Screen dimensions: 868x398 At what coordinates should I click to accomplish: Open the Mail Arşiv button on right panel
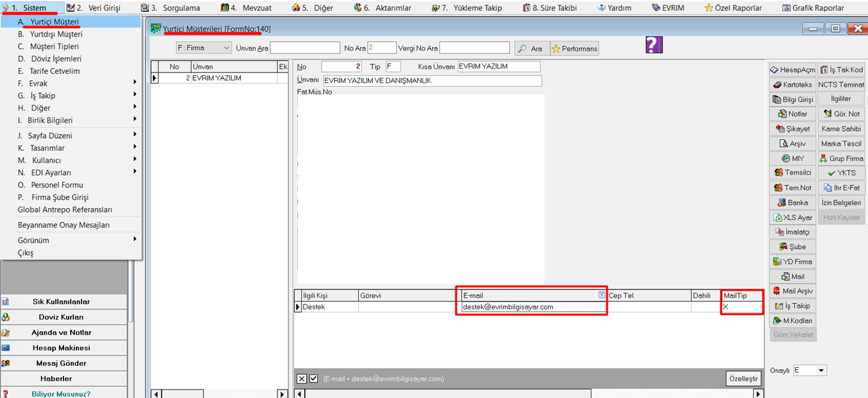(x=792, y=291)
